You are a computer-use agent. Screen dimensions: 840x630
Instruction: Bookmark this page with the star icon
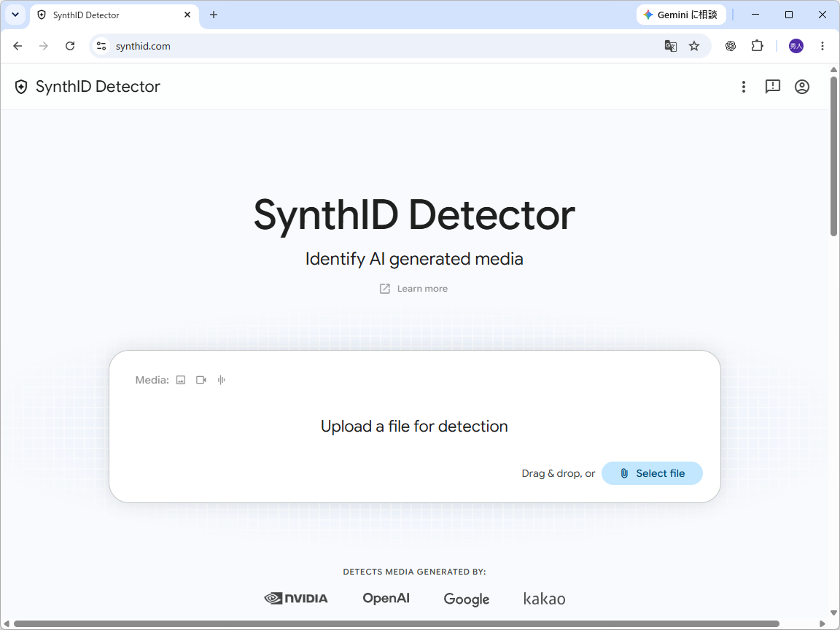coord(694,46)
